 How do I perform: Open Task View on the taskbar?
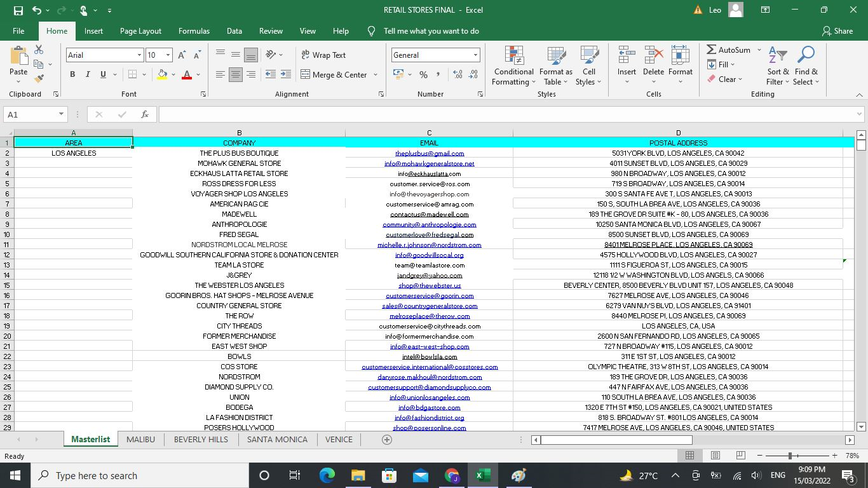[295, 475]
